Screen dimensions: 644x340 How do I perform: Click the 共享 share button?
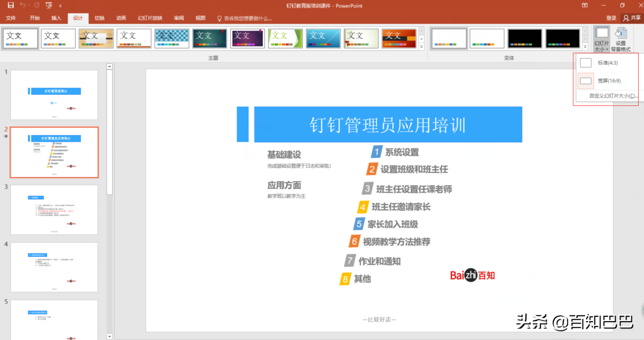pos(632,18)
